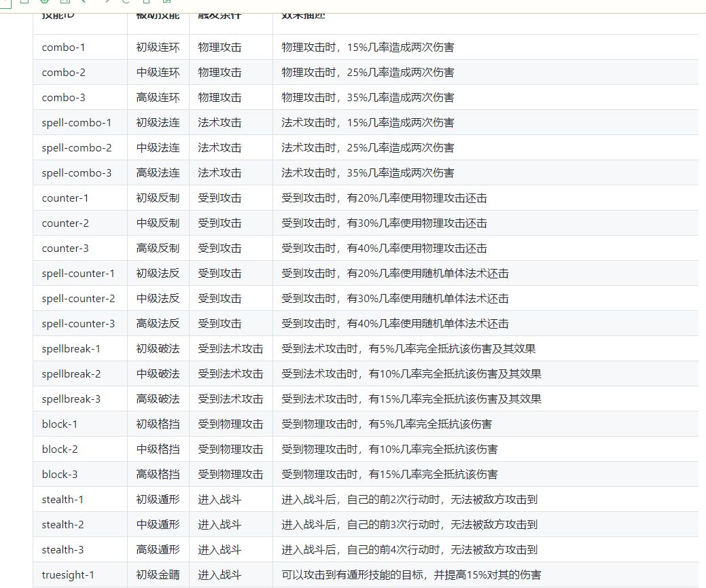
Task: Click the 初级法连 skill name
Action: click(158, 123)
